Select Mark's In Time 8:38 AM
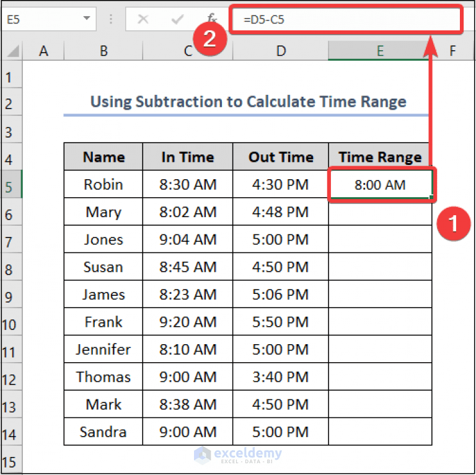Image resolution: width=476 pixels, height=475 pixels. click(x=188, y=404)
